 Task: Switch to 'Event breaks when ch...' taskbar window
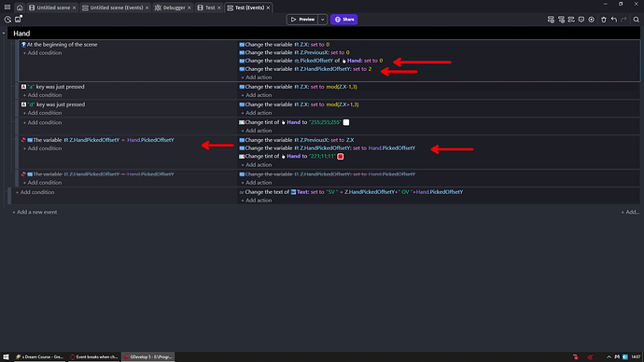point(93,357)
